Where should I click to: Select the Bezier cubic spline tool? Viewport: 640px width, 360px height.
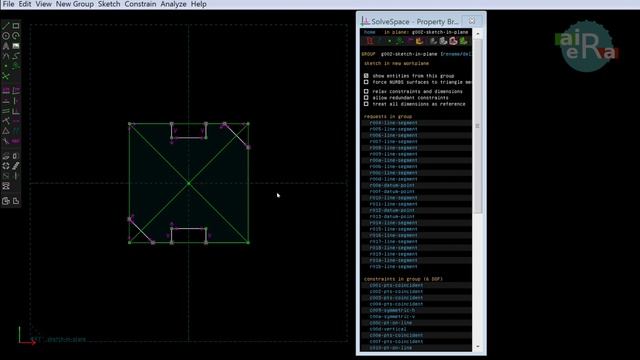tap(16, 56)
